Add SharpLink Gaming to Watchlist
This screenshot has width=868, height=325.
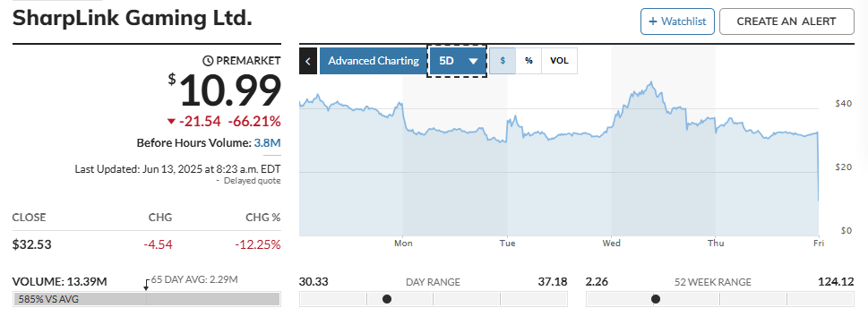click(x=677, y=21)
